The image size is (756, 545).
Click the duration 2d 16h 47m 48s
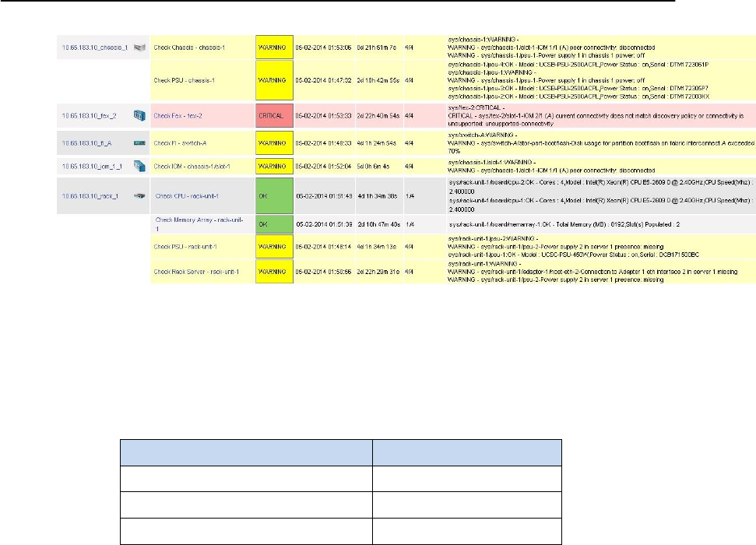[379, 225]
